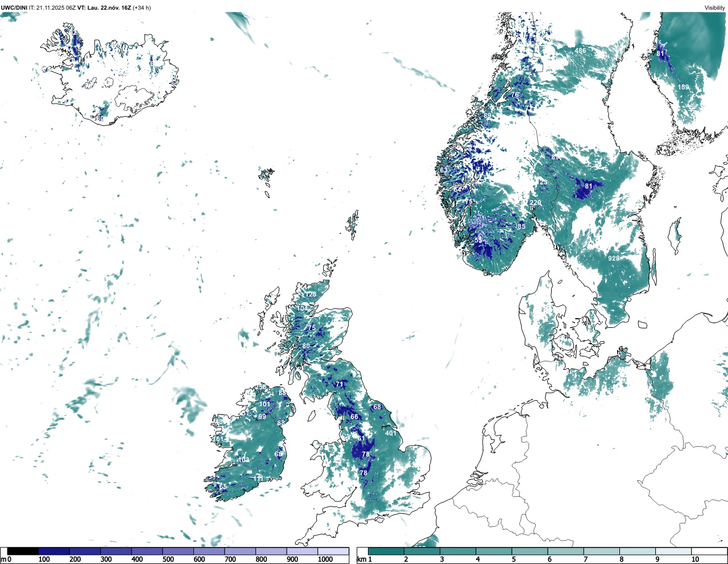The height and width of the screenshot is (564, 728).
Task: Select the 4–5 km teal legend swatch
Action: coord(494,551)
